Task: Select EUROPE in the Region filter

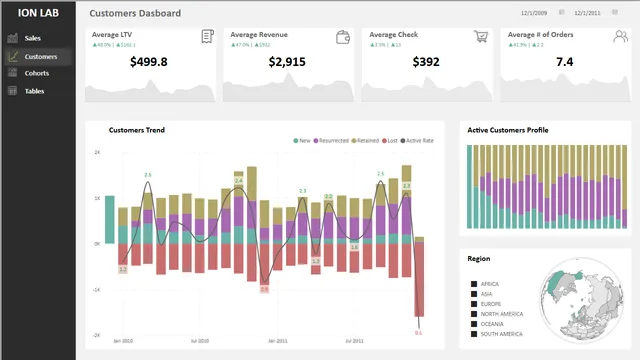Action: (486, 304)
